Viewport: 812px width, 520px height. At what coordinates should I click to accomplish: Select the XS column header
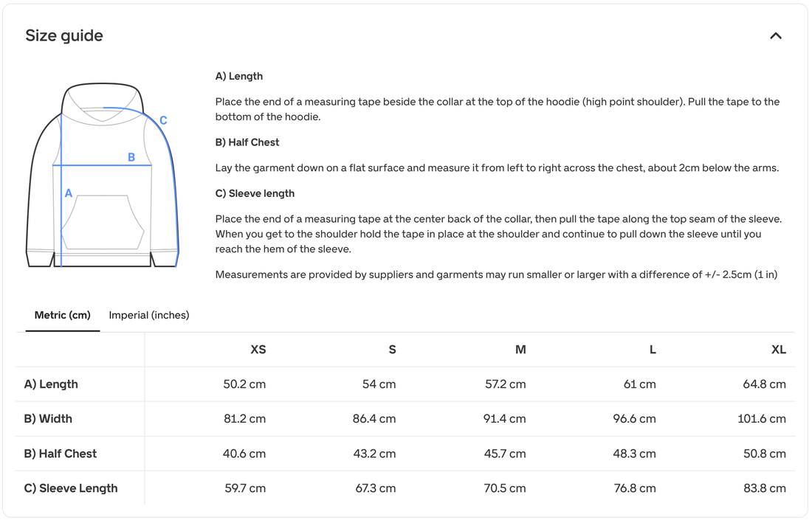pos(258,350)
